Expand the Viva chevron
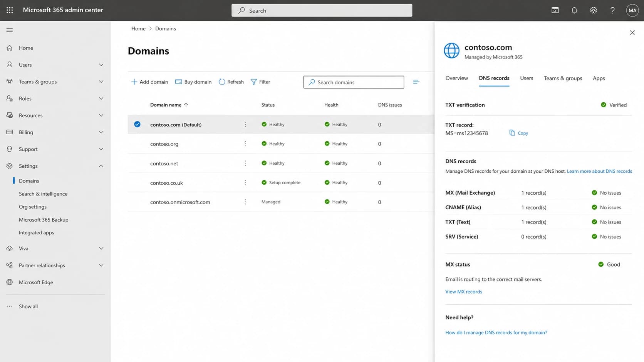Viewport: 644px width, 362px height. point(101,248)
